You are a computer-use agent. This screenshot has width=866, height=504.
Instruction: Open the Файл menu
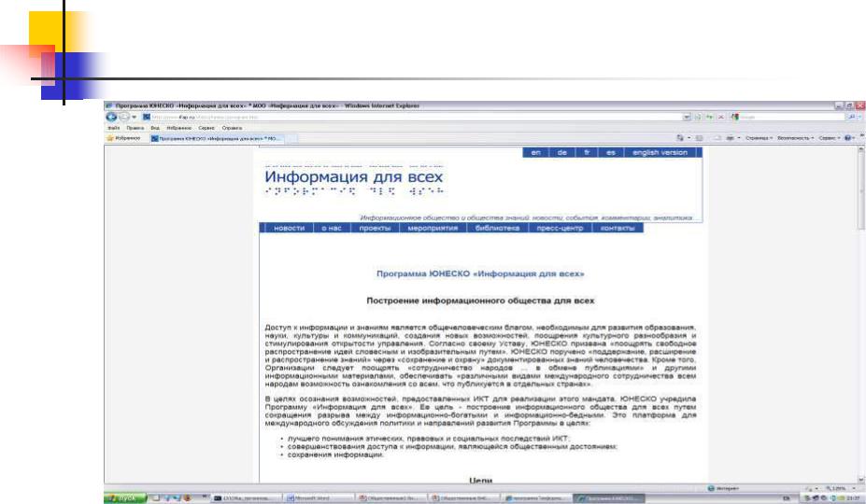tap(114, 128)
